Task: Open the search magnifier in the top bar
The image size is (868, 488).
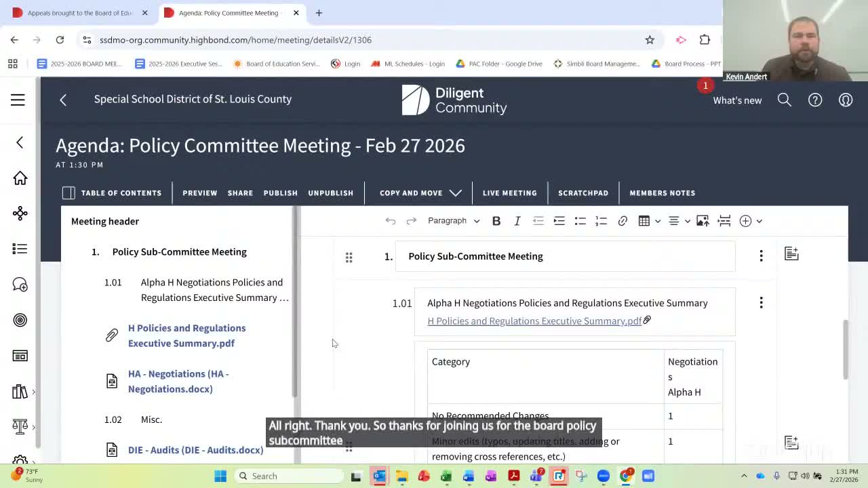Action: [785, 100]
